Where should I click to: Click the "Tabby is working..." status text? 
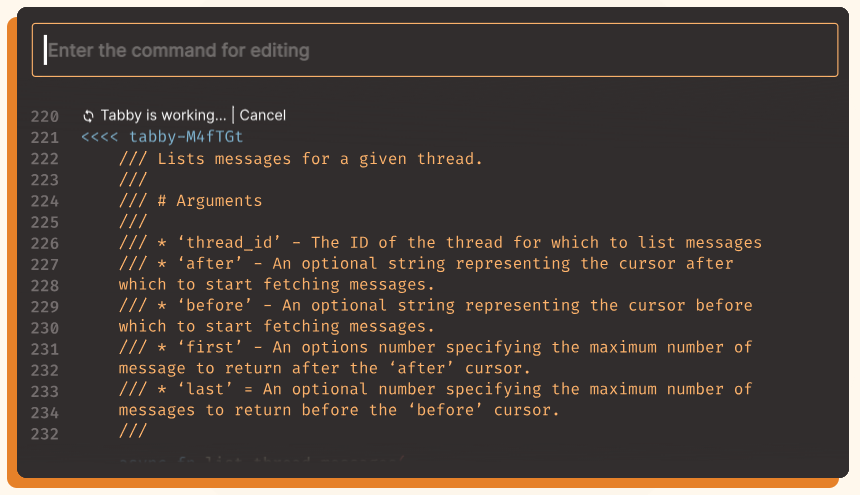163,115
